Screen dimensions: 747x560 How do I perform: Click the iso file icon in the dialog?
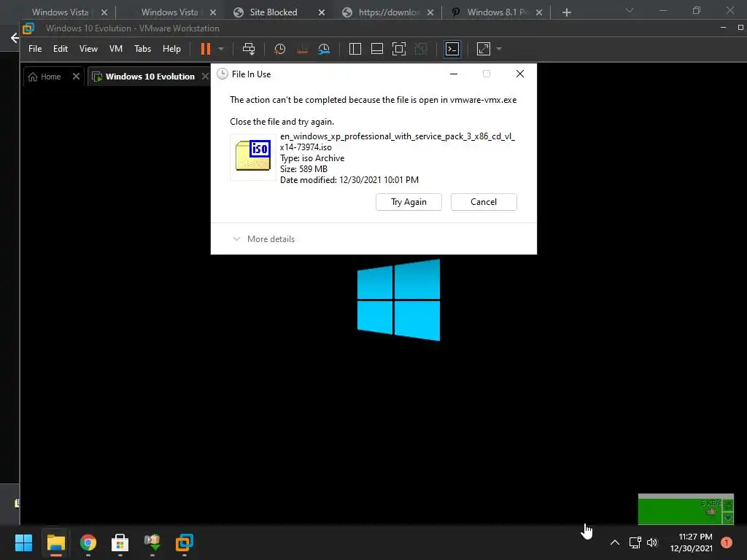(253, 156)
